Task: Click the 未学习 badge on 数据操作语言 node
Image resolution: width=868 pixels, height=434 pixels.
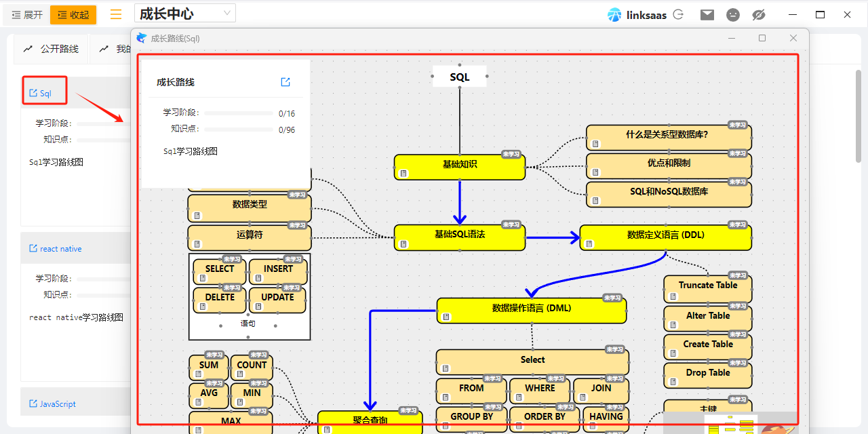Action: (x=612, y=298)
